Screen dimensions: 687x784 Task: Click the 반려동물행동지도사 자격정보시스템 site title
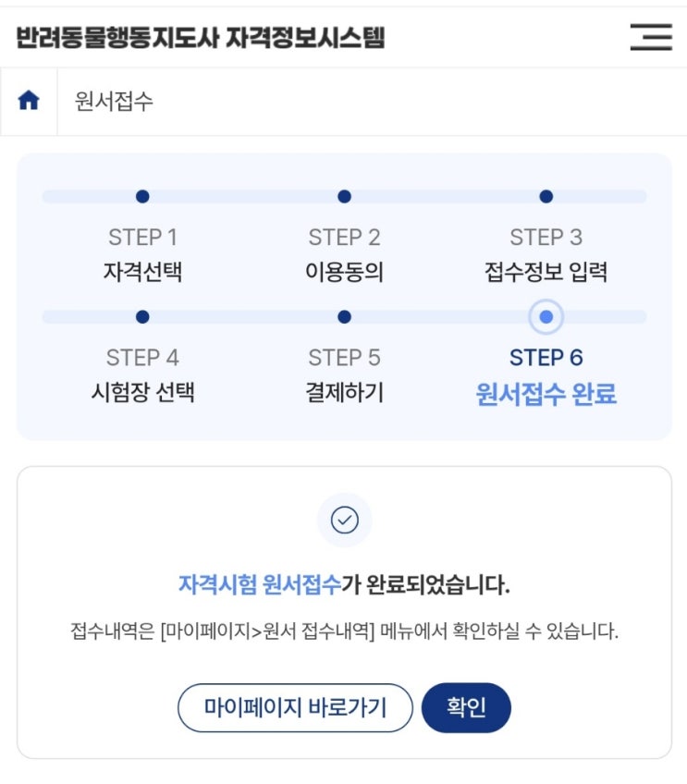point(201,38)
